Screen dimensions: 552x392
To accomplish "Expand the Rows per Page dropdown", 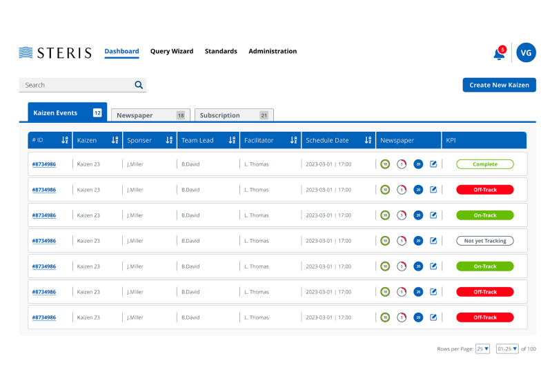I will (483, 349).
